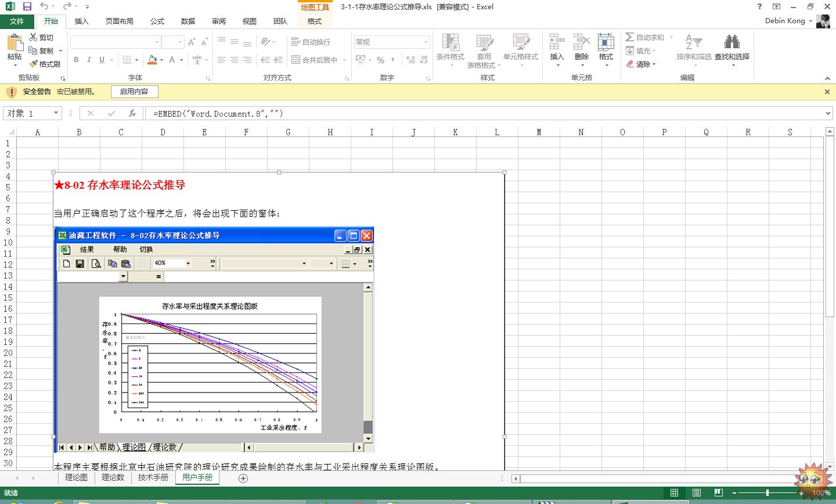The width and height of the screenshot is (836, 504).
Task: Click insert function fx icon
Action: [x=132, y=113]
